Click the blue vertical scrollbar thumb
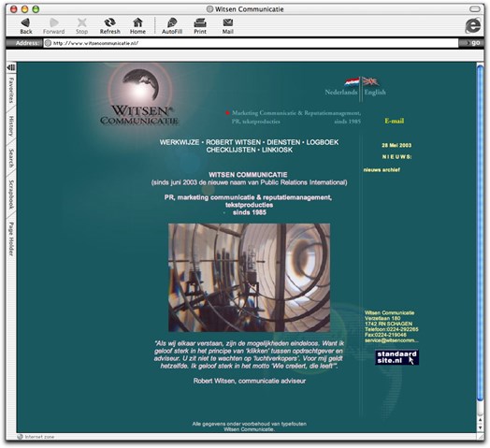 point(480,231)
